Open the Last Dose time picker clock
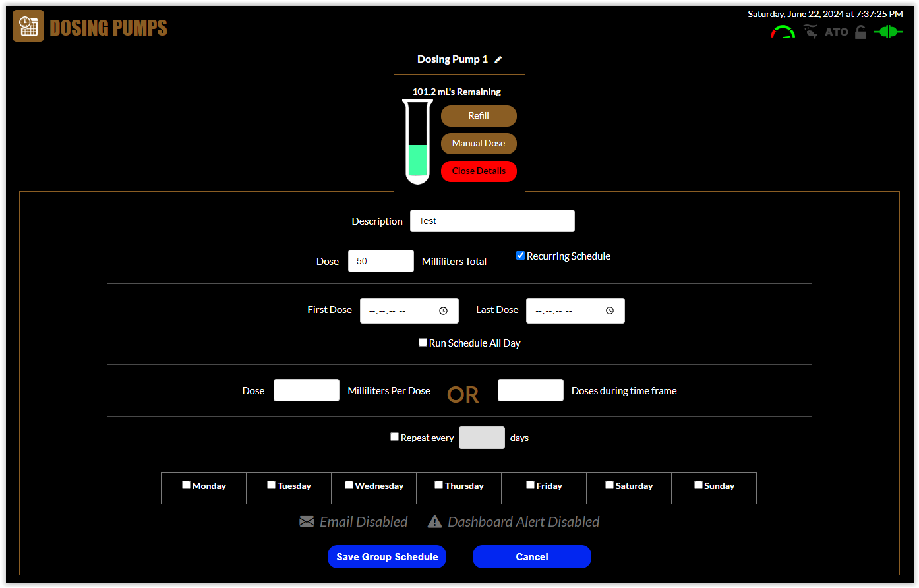The width and height of the screenshot is (919, 588). [610, 310]
